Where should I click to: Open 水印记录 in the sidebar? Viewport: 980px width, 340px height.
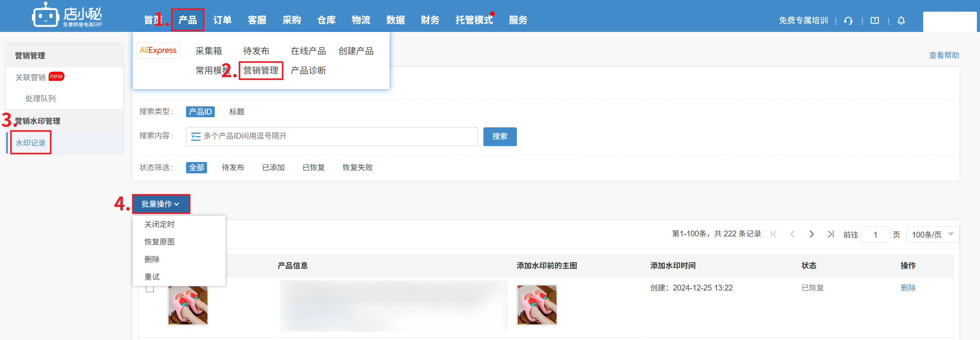point(31,143)
